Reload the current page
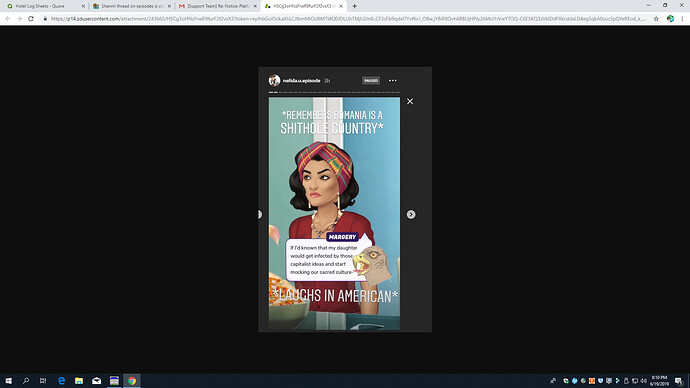 31,19
